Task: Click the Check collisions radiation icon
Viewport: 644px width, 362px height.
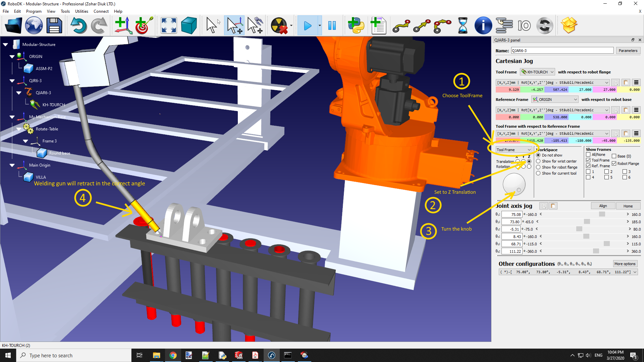Action: click(279, 26)
